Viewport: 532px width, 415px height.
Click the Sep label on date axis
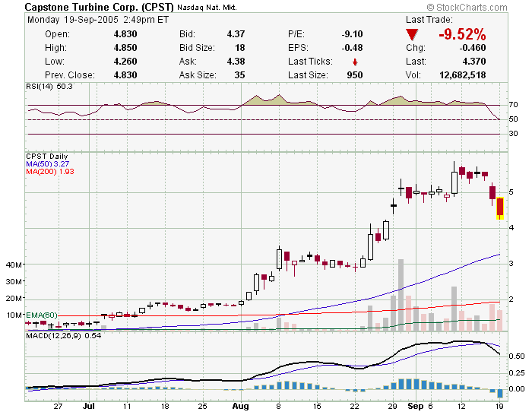415,406
